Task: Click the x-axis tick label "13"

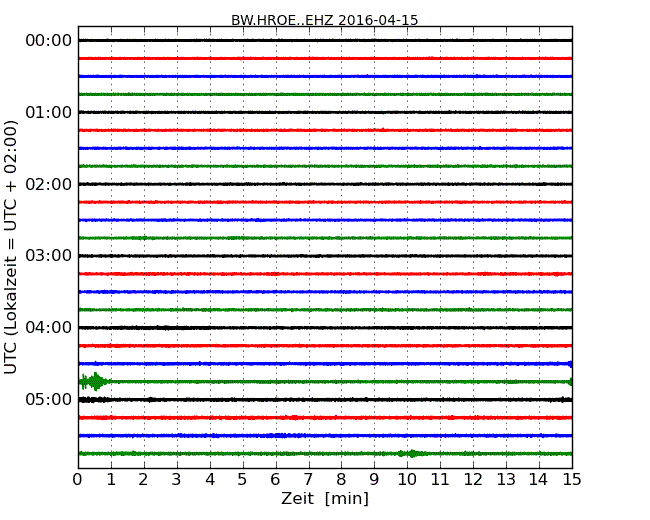Action: click(x=506, y=480)
